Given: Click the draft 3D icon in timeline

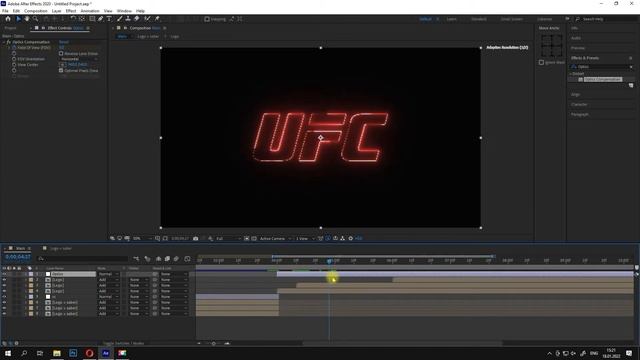Looking at the screenshot, I should [x=147, y=259].
